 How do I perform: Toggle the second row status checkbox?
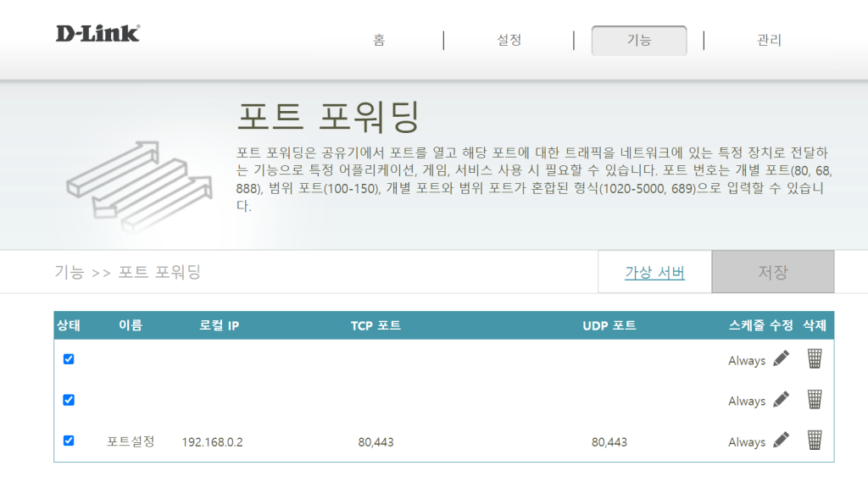69,400
